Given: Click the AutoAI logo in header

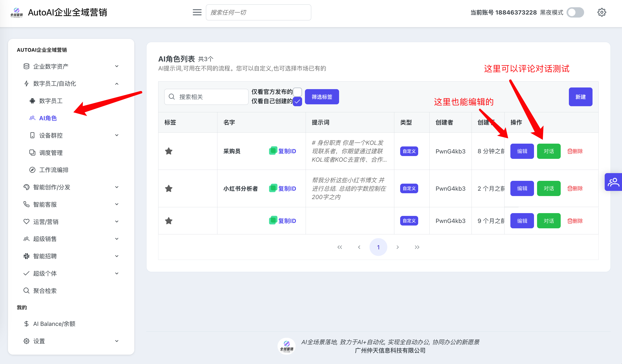Looking at the screenshot, I should tap(16, 12).
